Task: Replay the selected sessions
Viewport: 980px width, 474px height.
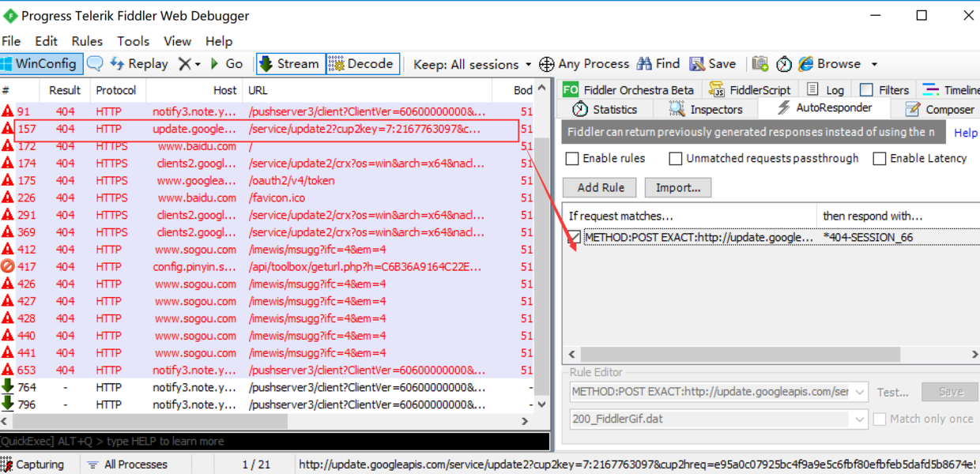Action: tap(139, 64)
